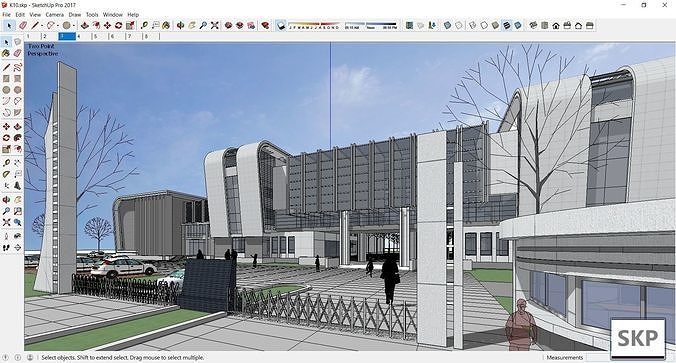Toggle Back Edges display

click(x=459, y=26)
